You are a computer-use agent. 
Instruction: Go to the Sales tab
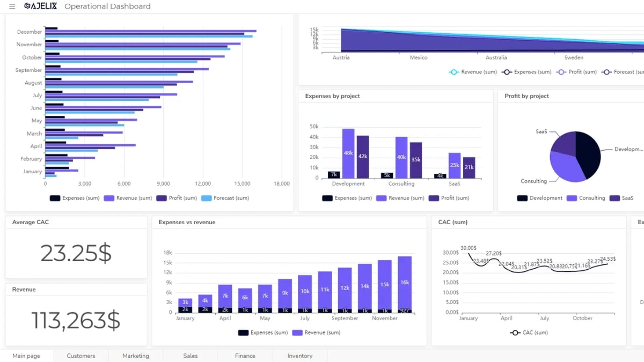[191, 356]
